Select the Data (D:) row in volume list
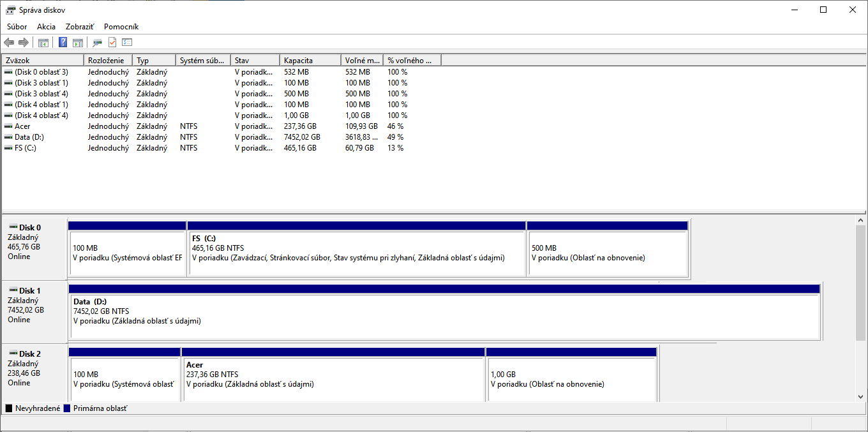The width and height of the screenshot is (868, 432). click(29, 137)
